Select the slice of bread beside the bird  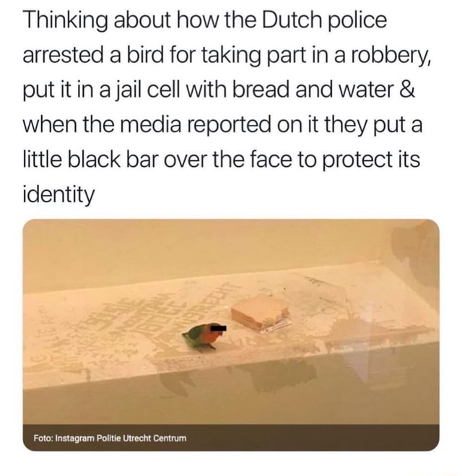(x=260, y=312)
